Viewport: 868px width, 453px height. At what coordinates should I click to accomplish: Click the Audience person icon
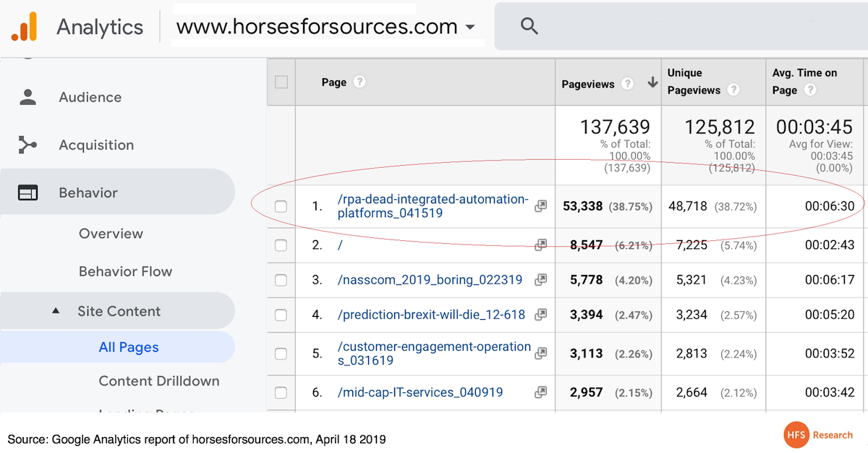click(x=28, y=97)
